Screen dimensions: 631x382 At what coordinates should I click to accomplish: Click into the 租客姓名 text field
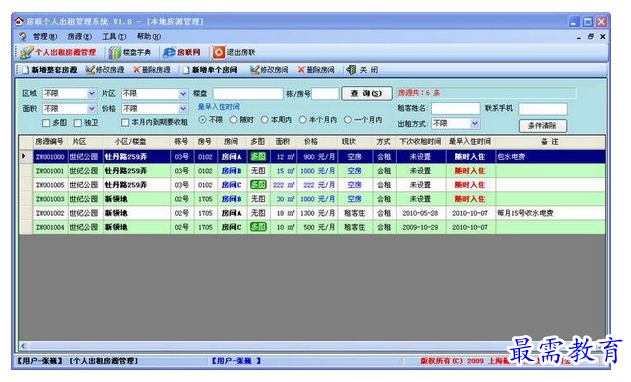coord(456,108)
